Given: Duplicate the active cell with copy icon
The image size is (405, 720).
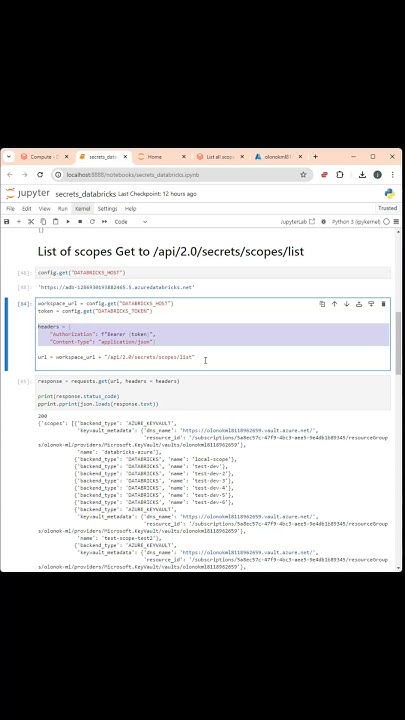Looking at the screenshot, I should point(322,304).
